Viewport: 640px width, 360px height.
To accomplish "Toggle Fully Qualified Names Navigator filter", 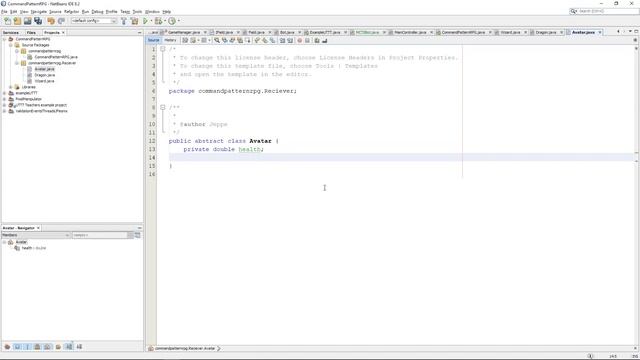I will tap(58, 347).
